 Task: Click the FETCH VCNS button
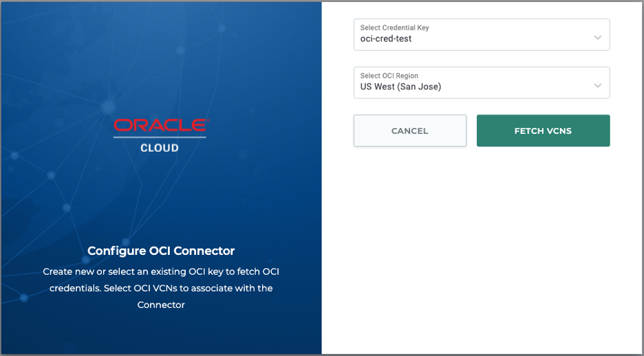click(x=543, y=131)
